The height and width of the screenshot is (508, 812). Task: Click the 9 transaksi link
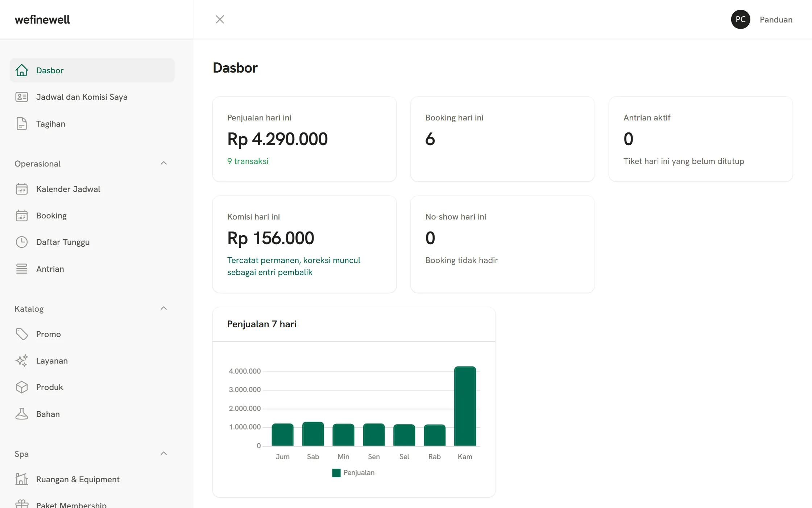[248, 161]
